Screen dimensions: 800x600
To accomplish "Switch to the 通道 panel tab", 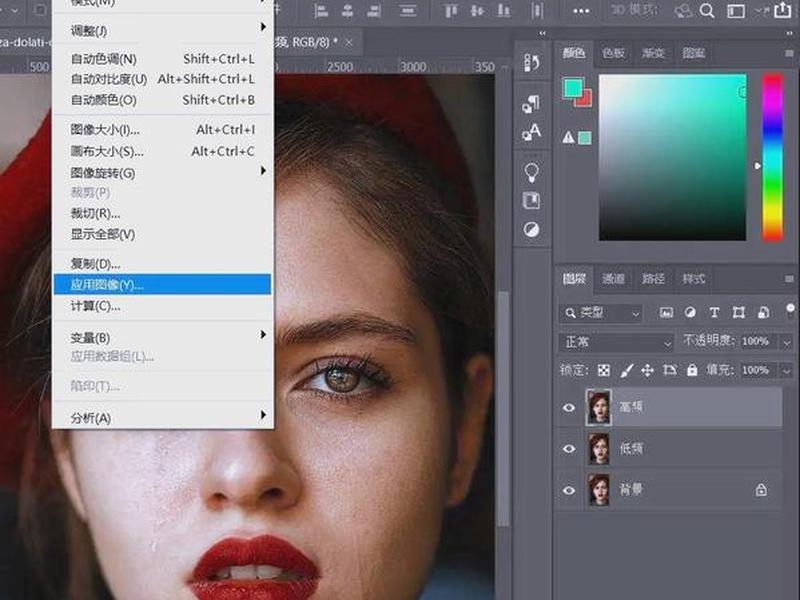I will click(613, 279).
